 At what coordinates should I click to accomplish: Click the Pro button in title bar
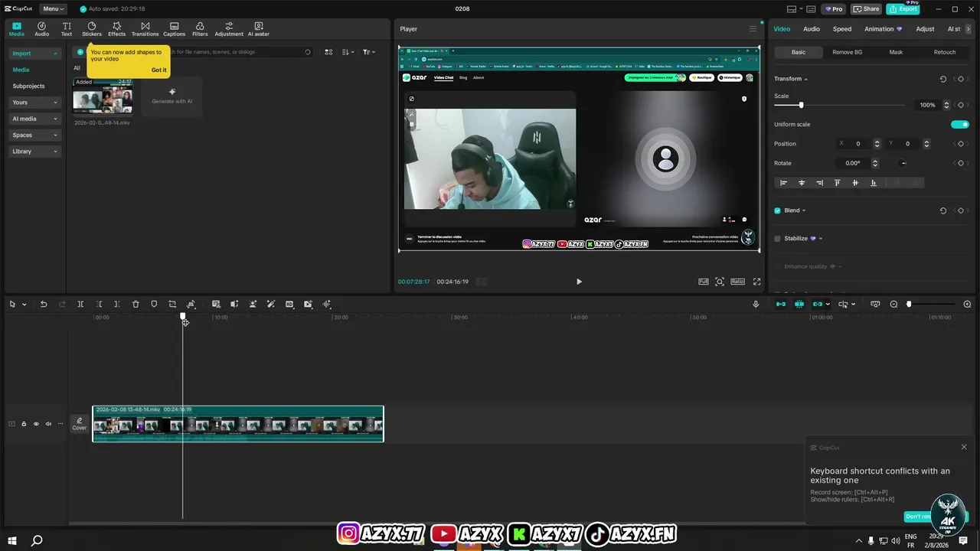[833, 9]
